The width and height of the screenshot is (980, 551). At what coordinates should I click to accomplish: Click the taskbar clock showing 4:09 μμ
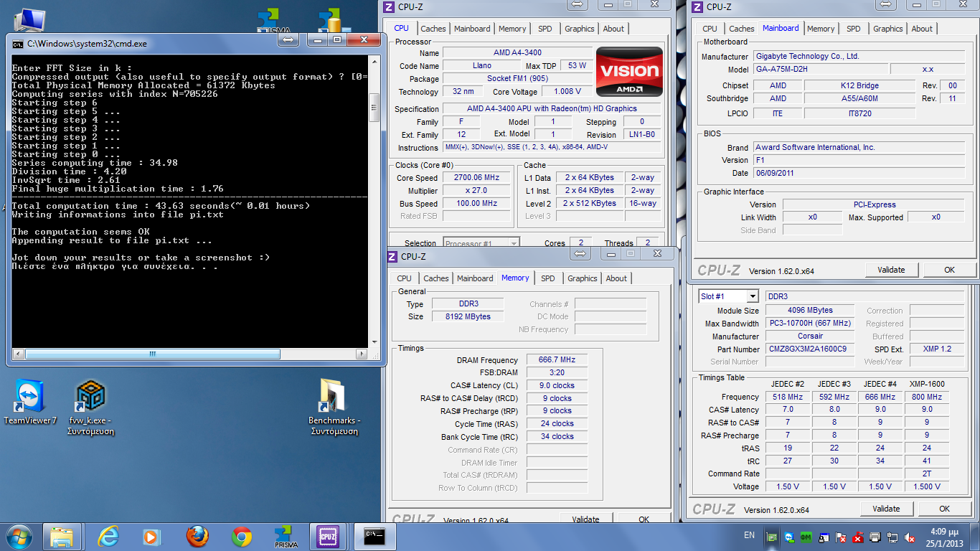tap(946, 537)
